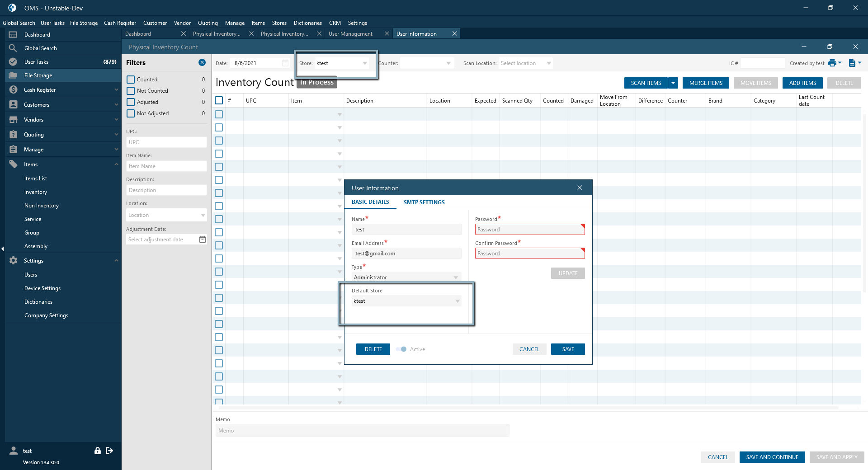868x470 pixels.
Task: Click the Vendors storefront icon
Action: 13,120
